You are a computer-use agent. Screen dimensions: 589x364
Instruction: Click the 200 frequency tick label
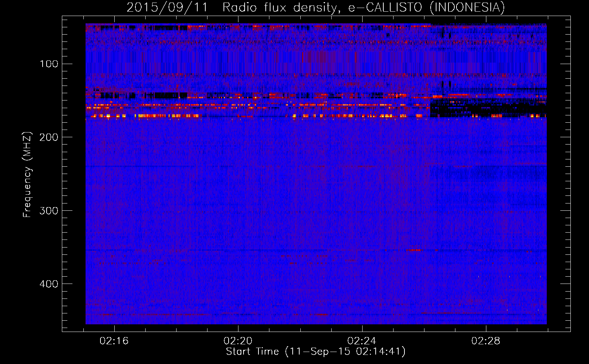point(48,137)
